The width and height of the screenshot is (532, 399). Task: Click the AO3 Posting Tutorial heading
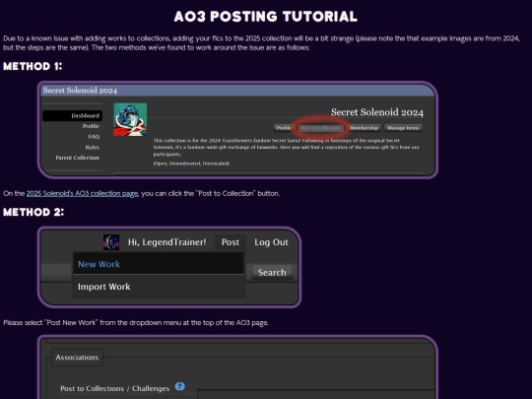(x=266, y=17)
